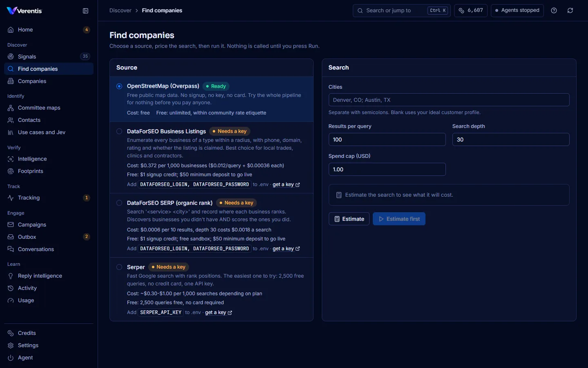Click the refresh icon in top bar
This screenshot has height=368, width=588.
click(570, 11)
